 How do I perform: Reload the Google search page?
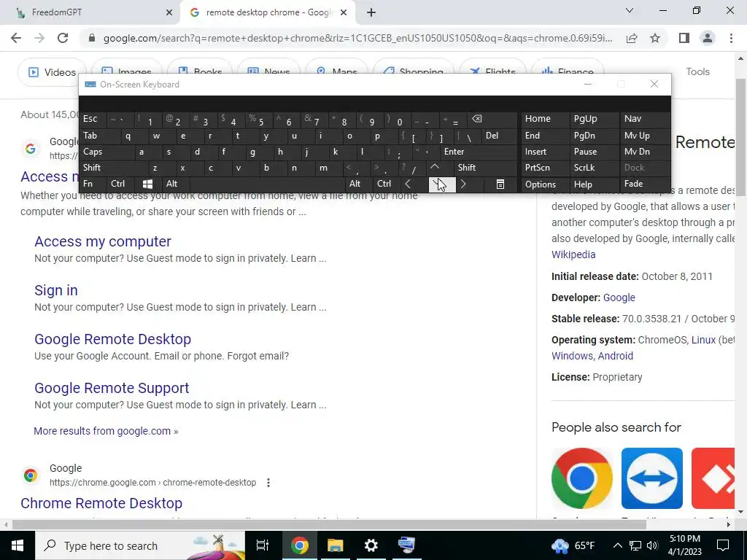(x=63, y=38)
